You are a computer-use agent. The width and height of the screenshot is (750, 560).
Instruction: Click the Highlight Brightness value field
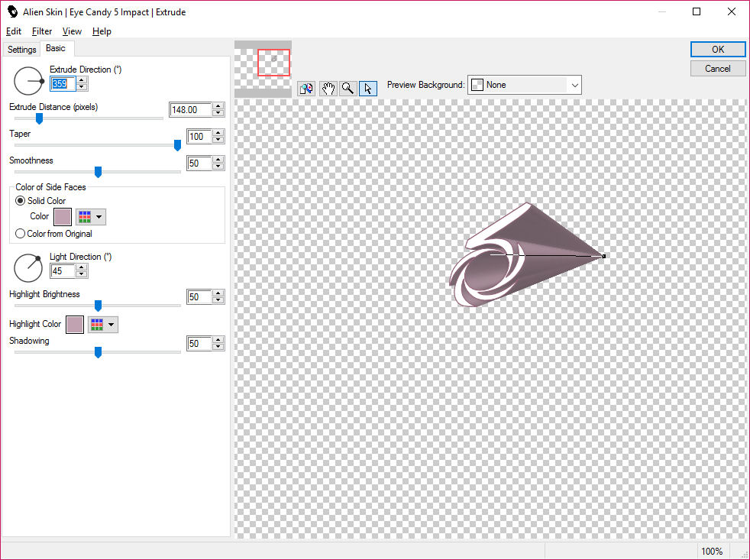(x=199, y=296)
